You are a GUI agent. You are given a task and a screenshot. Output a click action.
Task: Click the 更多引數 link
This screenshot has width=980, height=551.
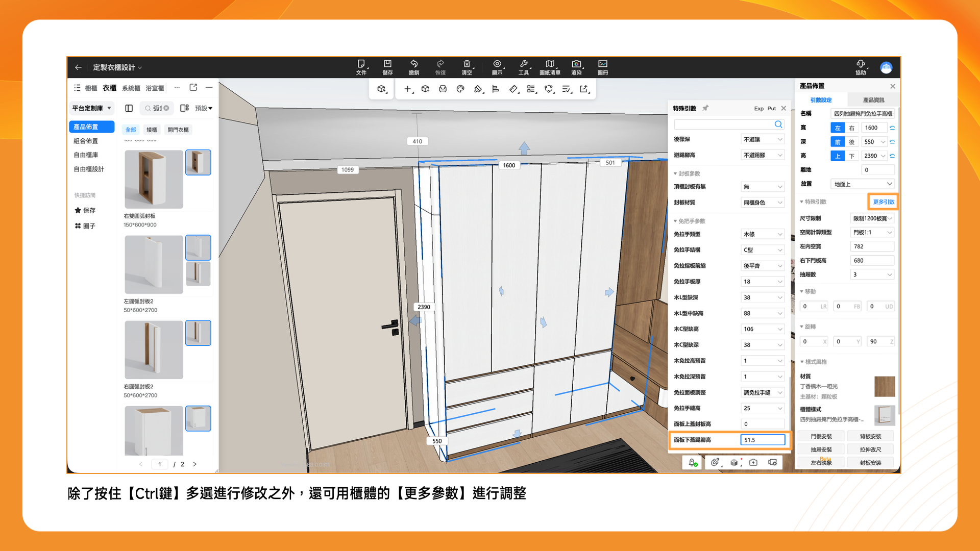coord(883,202)
